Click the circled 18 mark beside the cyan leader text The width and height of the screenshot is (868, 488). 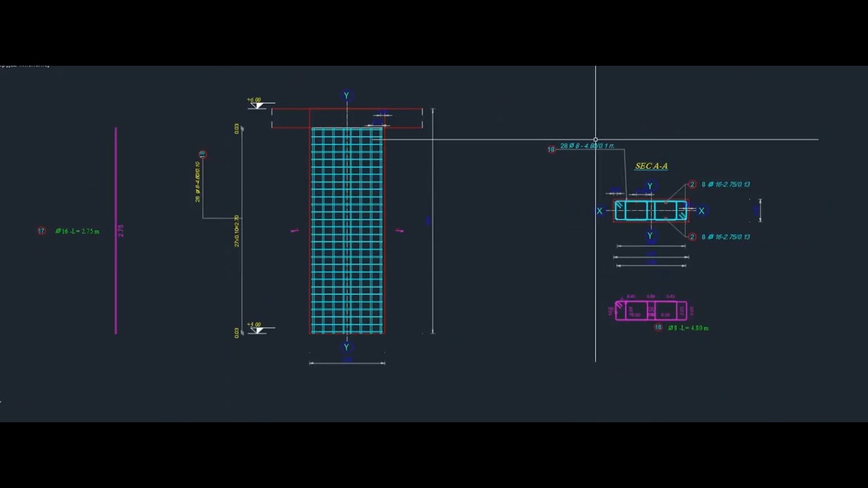[551, 149]
